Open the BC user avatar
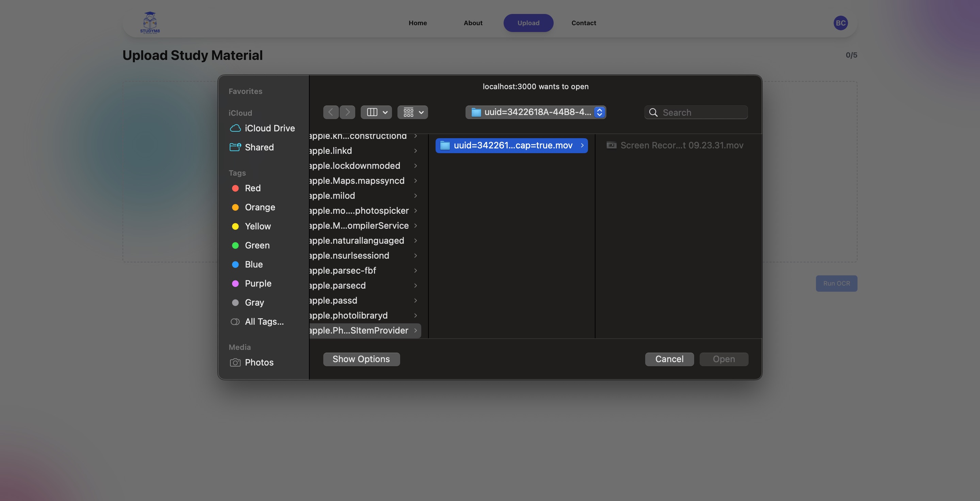 click(x=840, y=23)
